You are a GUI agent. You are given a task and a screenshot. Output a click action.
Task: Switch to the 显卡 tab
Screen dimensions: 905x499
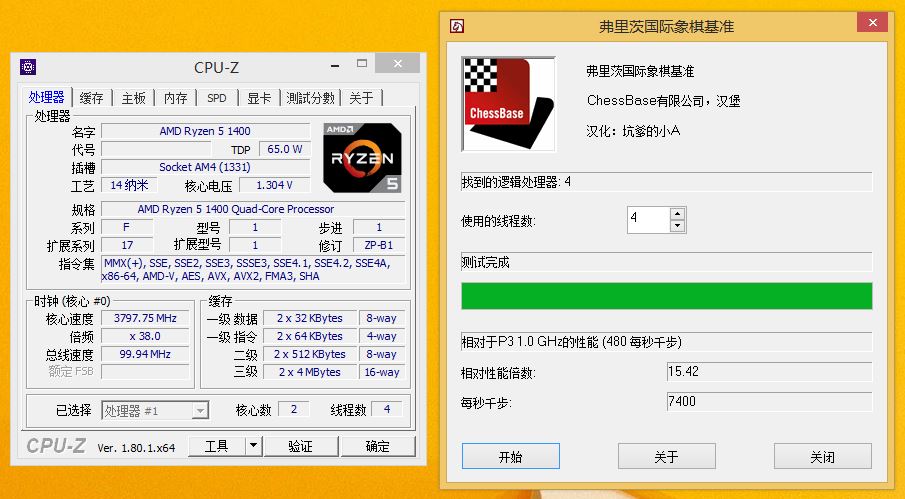(x=259, y=98)
